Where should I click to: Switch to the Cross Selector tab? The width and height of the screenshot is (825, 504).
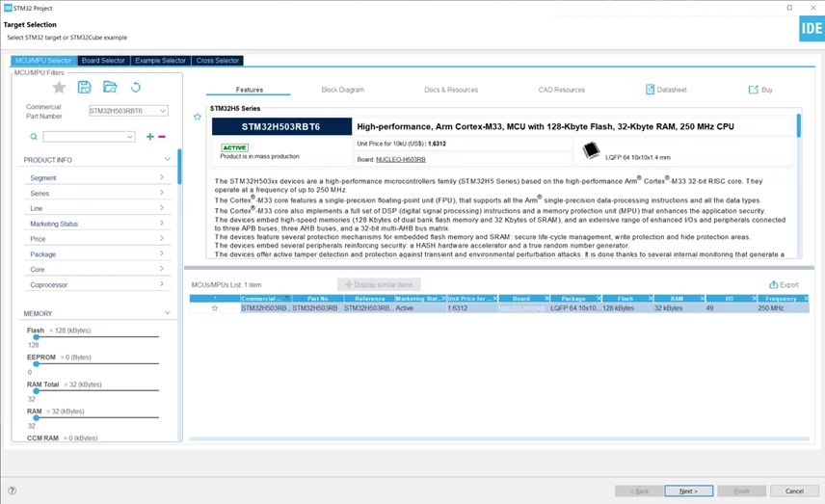[x=217, y=61]
